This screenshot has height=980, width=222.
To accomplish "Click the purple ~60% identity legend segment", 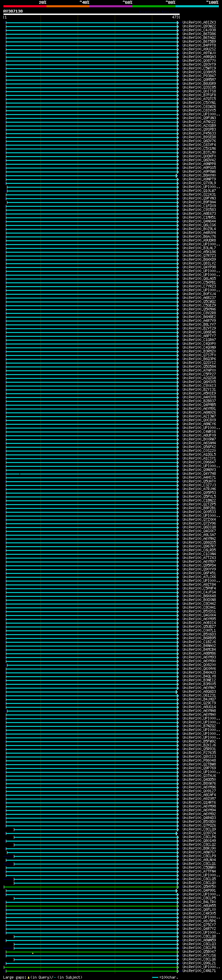I will [111, 6].
